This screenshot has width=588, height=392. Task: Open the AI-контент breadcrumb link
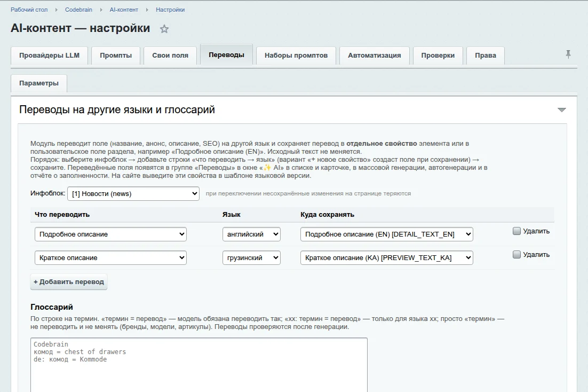tap(124, 10)
